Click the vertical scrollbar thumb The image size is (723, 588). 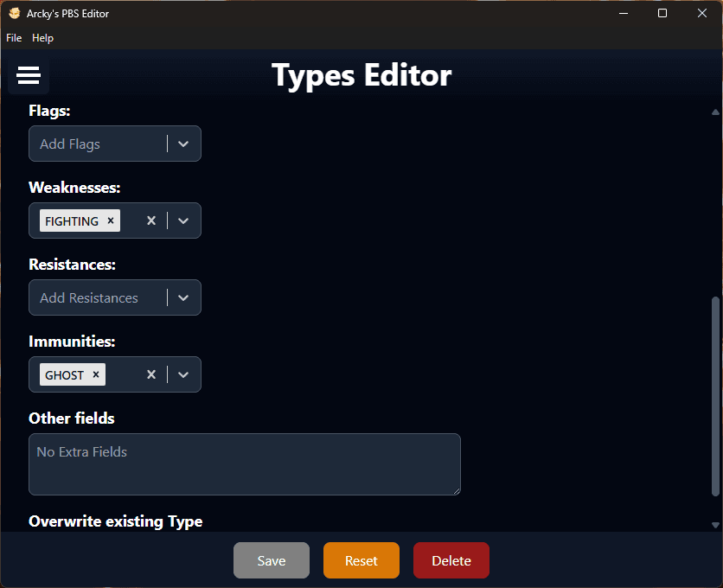tap(714, 396)
